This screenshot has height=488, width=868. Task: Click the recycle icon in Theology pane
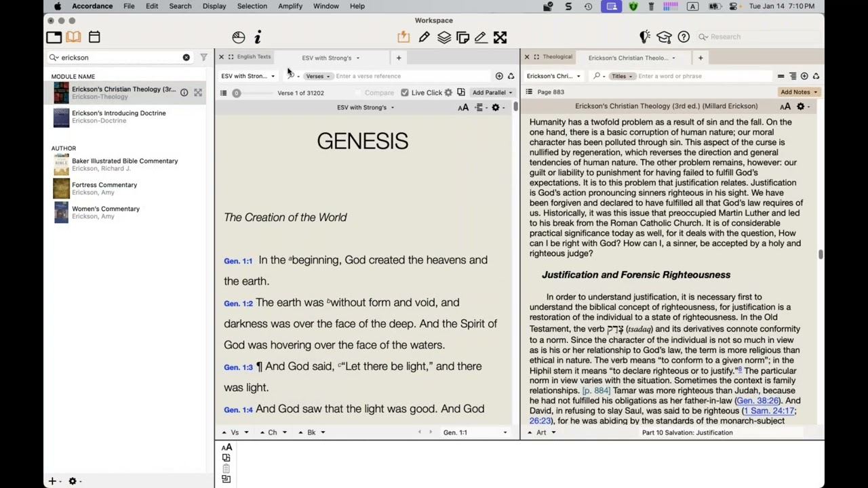(816, 76)
